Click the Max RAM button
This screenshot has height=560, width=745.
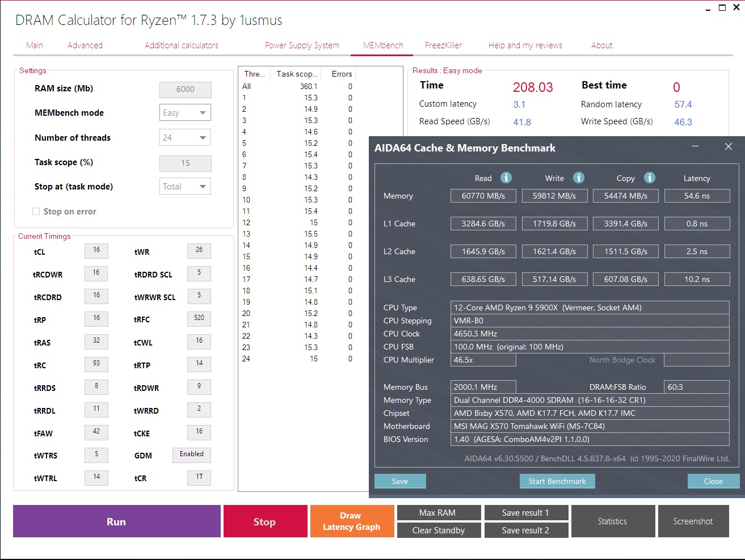click(439, 512)
